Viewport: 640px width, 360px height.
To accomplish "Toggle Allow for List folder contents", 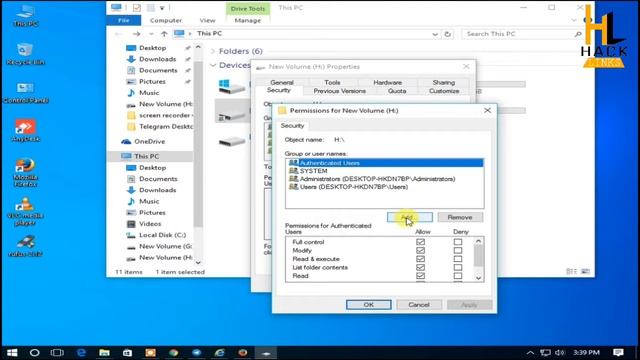I will pos(420,267).
